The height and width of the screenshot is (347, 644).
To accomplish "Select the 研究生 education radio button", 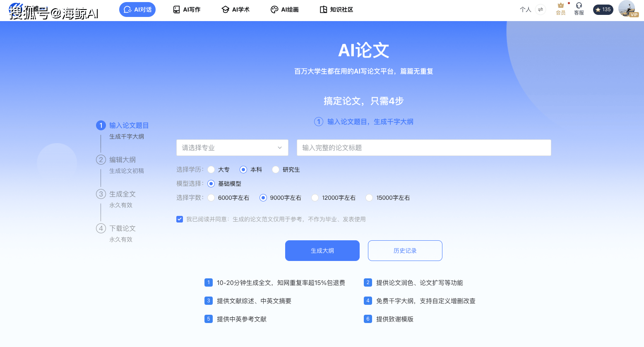I will tap(276, 170).
